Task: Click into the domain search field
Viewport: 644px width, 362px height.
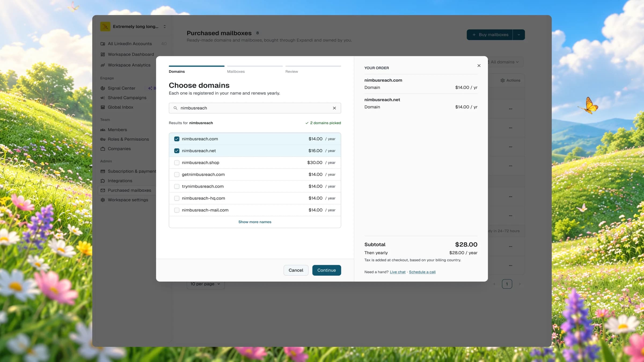Action: pyautogui.click(x=255, y=108)
